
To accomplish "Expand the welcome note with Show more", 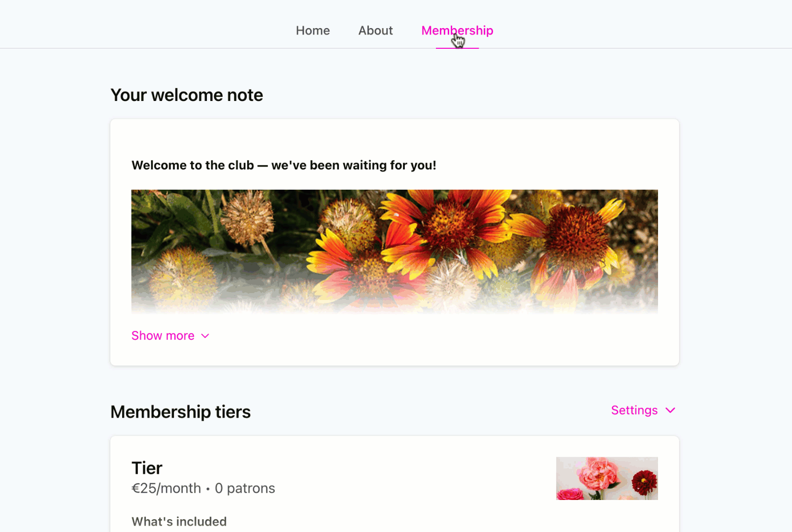I will pyautogui.click(x=170, y=336).
